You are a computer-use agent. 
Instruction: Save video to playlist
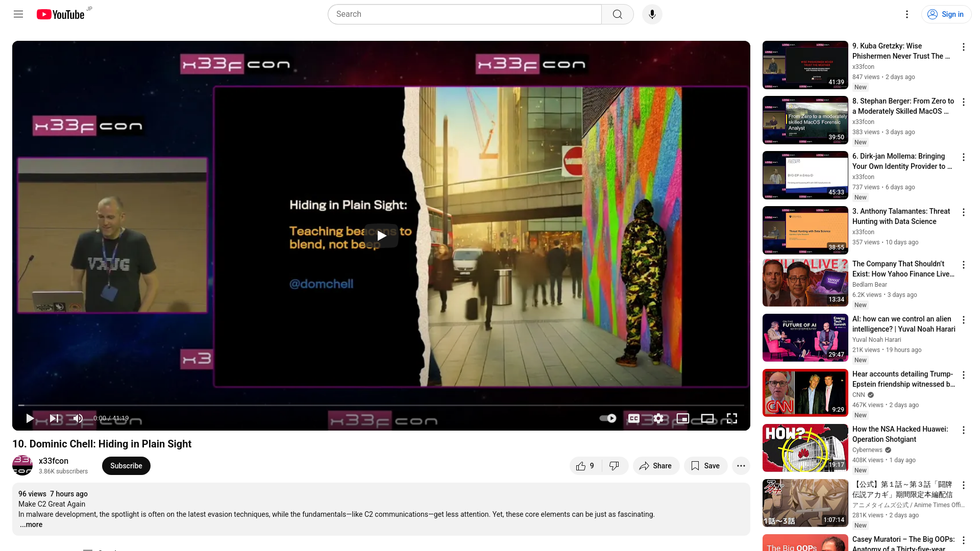coord(705,466)
